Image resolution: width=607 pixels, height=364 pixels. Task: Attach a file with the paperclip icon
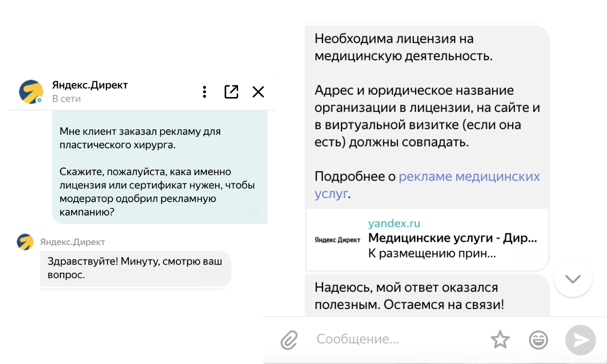click(289, 340)
